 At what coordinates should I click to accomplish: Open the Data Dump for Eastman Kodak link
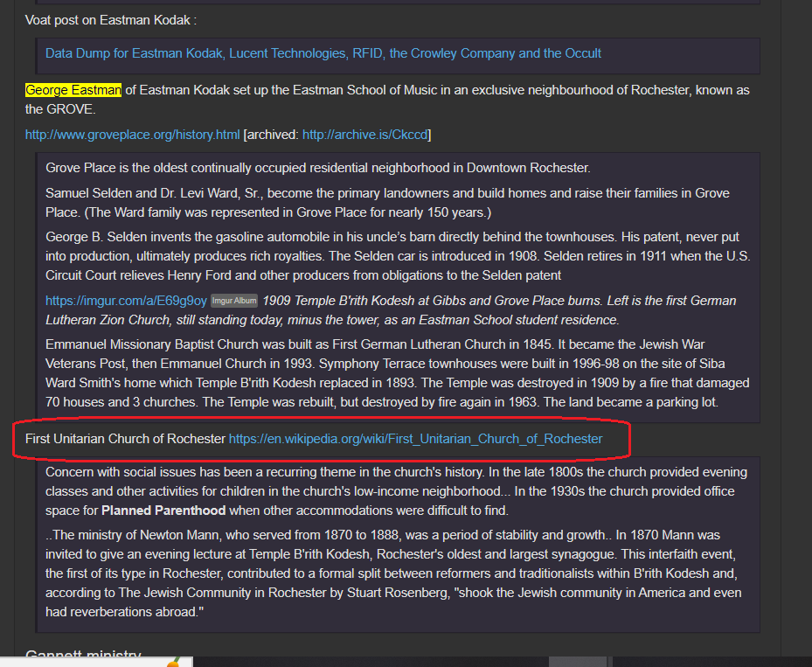[x=323, y=53]
